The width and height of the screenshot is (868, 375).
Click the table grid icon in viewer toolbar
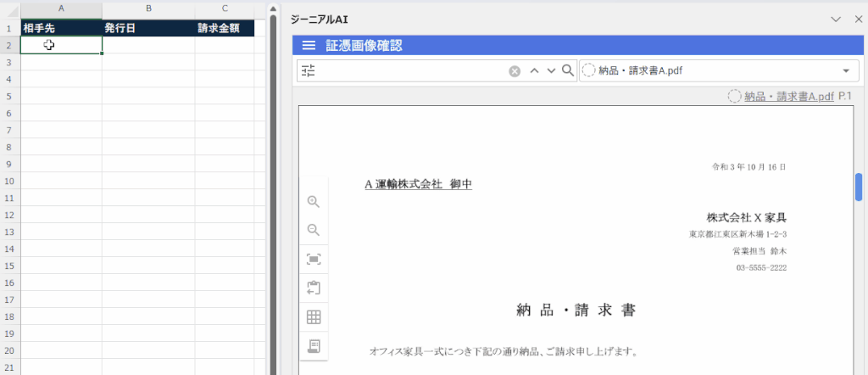click(x=314, y=316)
